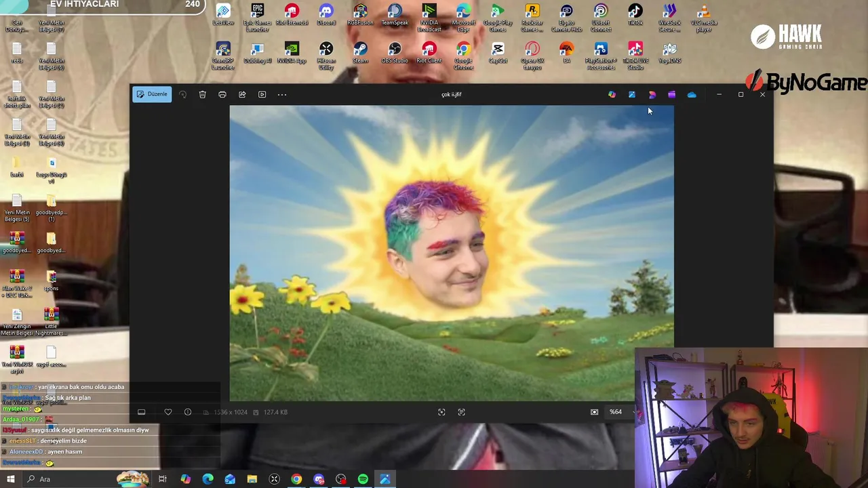Open Steam desktop shortcut
This screenshot has height=488, width=868.
point(360,53)
